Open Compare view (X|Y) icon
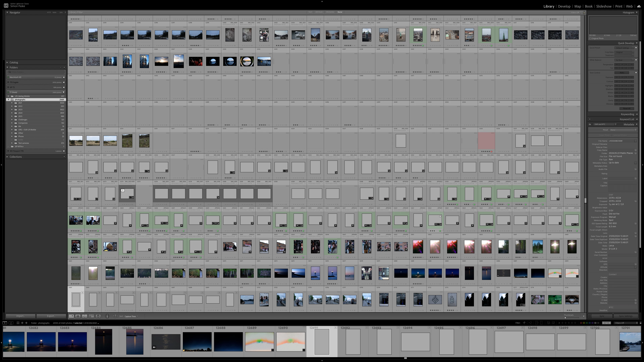Viewport: 644px width, 362px height. (85, 316)
